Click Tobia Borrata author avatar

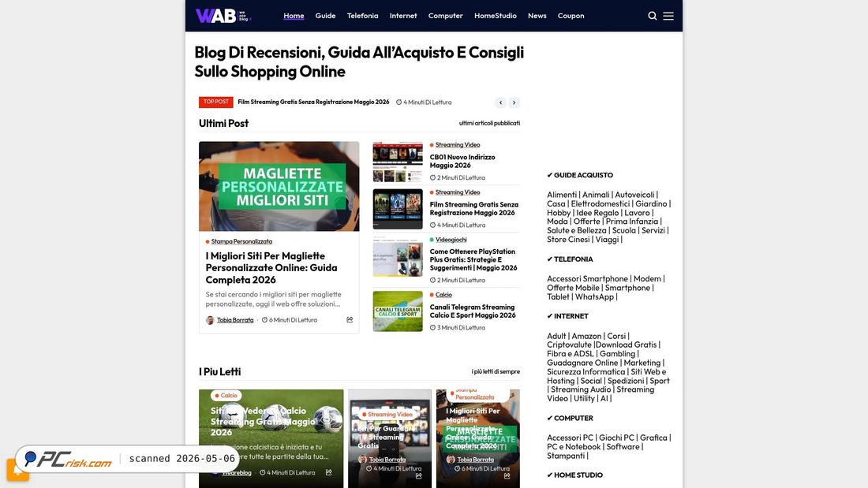[210, 320]
